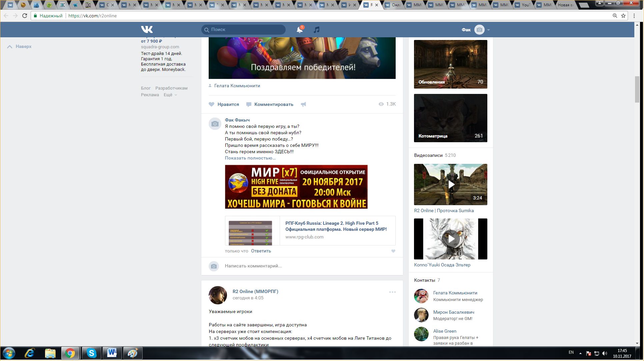The image size is (644, 361).
Task: Open the squadra-group.com ad link
Action: (160, 47)
